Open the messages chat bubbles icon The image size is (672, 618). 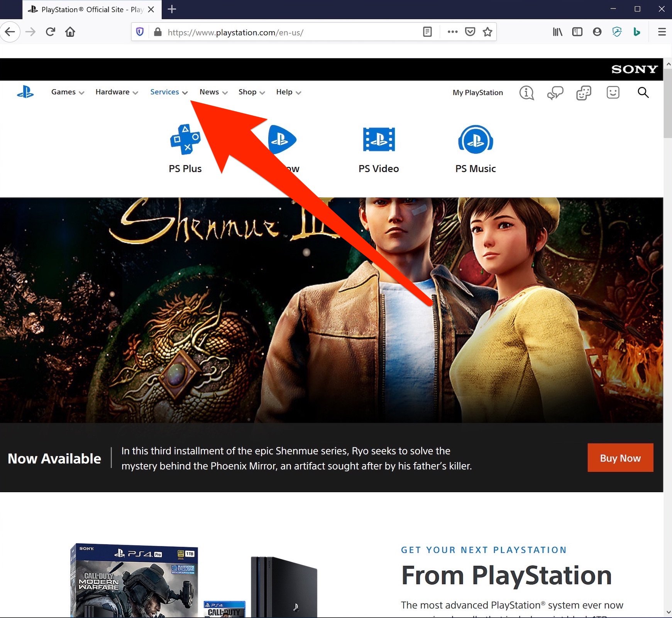click(555, 93)
